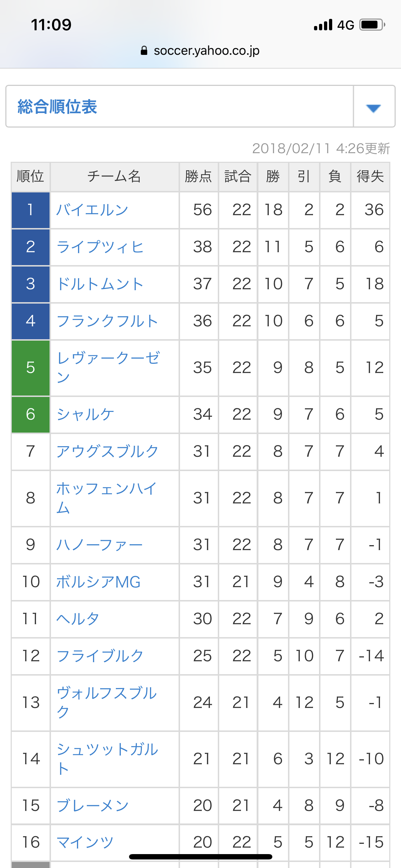401x868 pixels.
Task: Open the バイエルン team link
Action: click(x=92, y=210)
